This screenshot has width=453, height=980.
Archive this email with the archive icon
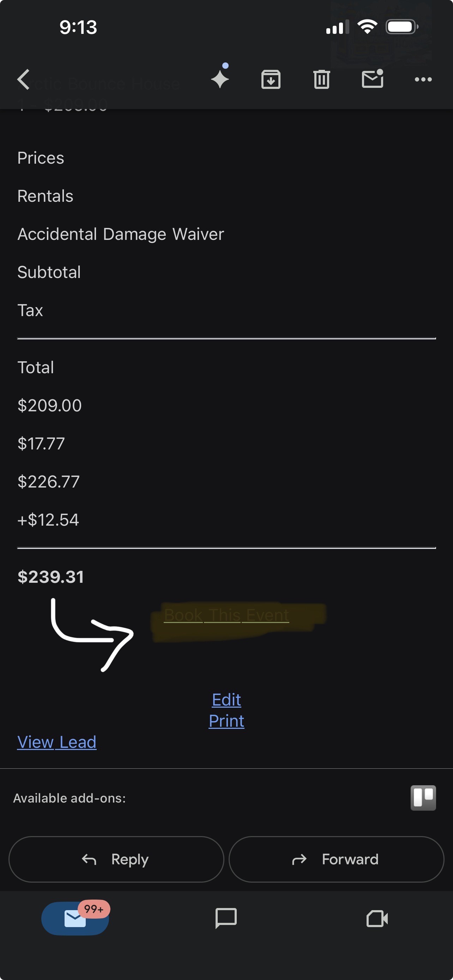point(271,79)
